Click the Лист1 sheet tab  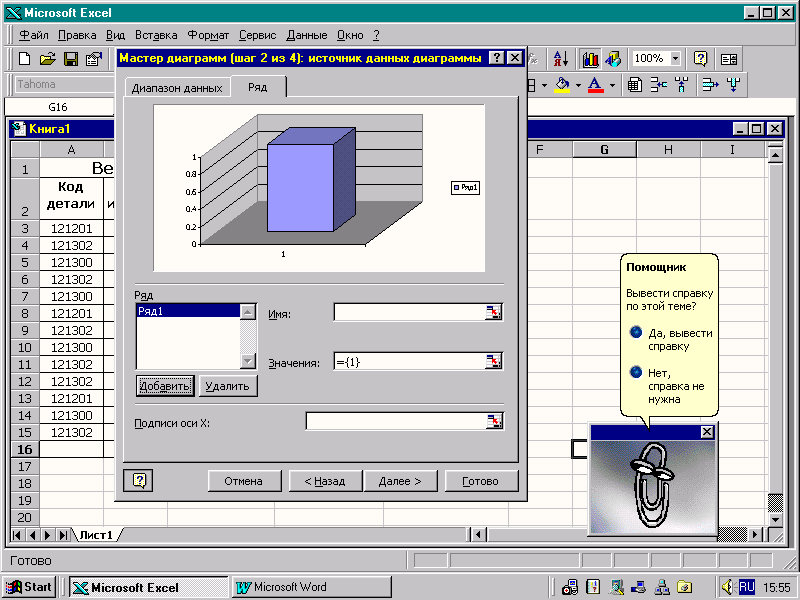point(96,535)
